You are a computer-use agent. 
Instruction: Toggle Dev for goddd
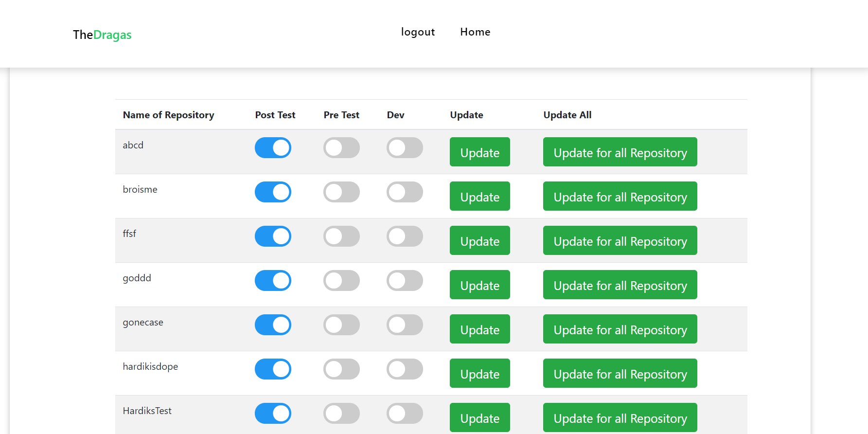(405, 280)
